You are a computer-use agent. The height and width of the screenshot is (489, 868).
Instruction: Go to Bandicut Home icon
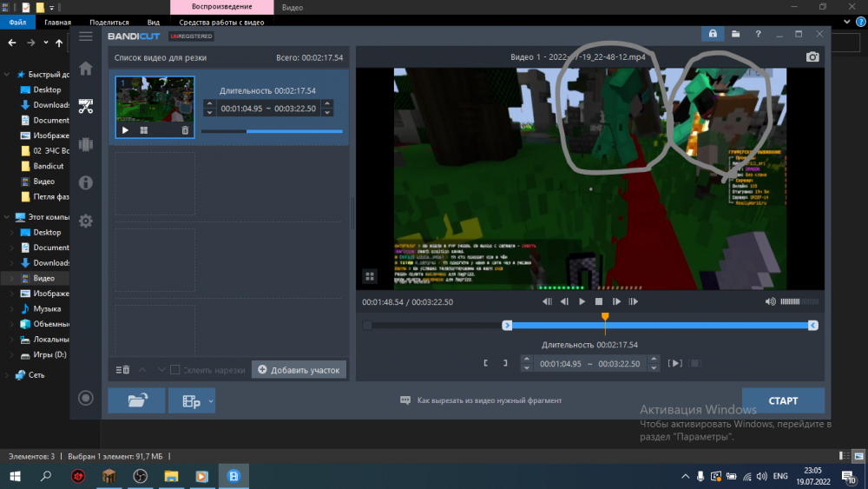pos(85,69)
